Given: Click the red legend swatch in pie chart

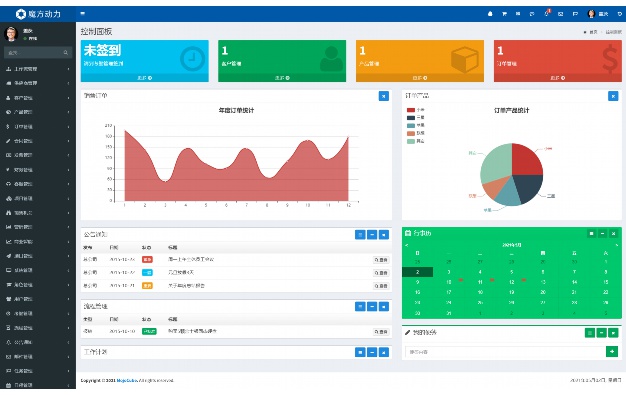Looking at the screenshot, I should [411, 110].
